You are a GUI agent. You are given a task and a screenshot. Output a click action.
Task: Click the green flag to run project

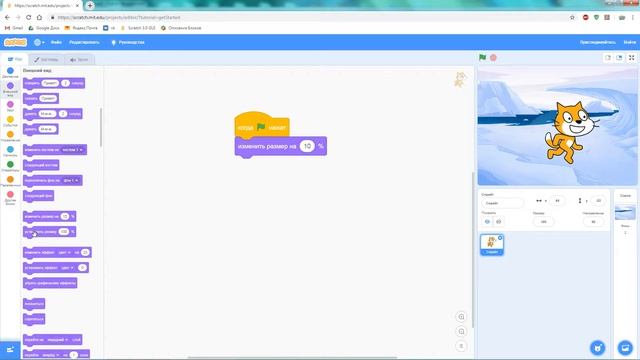point(482,58)
